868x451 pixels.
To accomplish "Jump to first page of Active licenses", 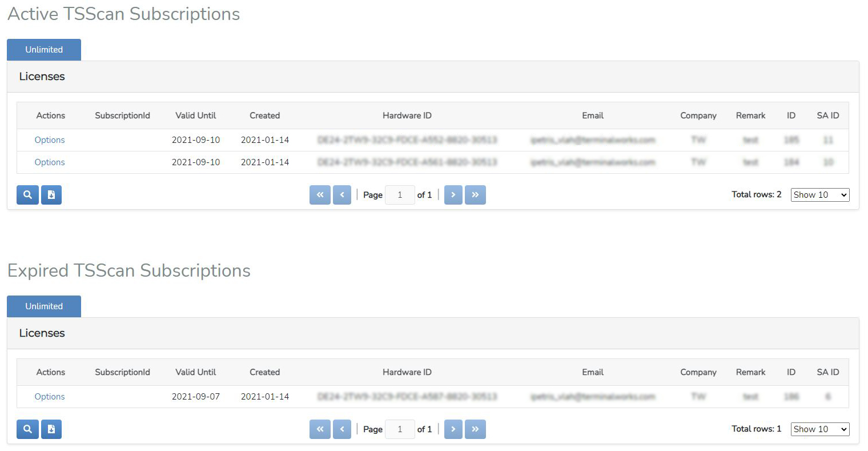I will 320,195.
